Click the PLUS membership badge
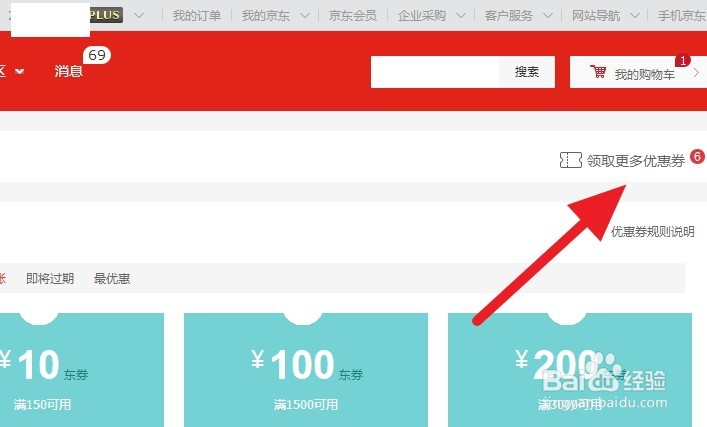The width and height of the screenshot is (707, 427). [x=106, y=15]
